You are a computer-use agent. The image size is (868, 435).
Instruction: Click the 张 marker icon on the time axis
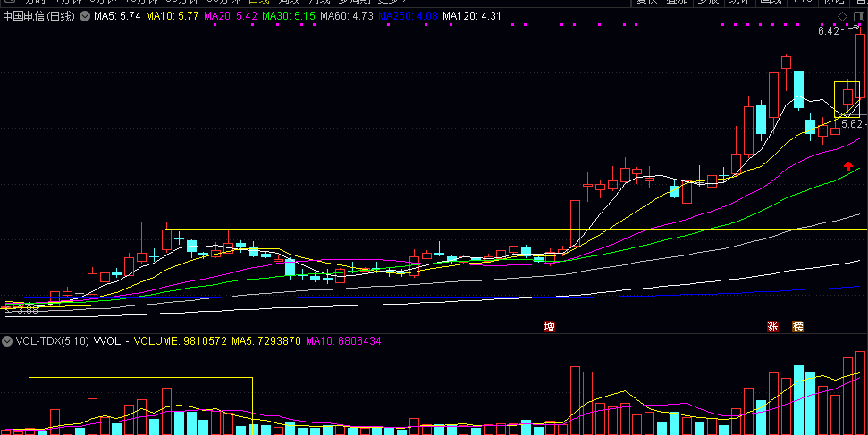[x=773, y=326]
